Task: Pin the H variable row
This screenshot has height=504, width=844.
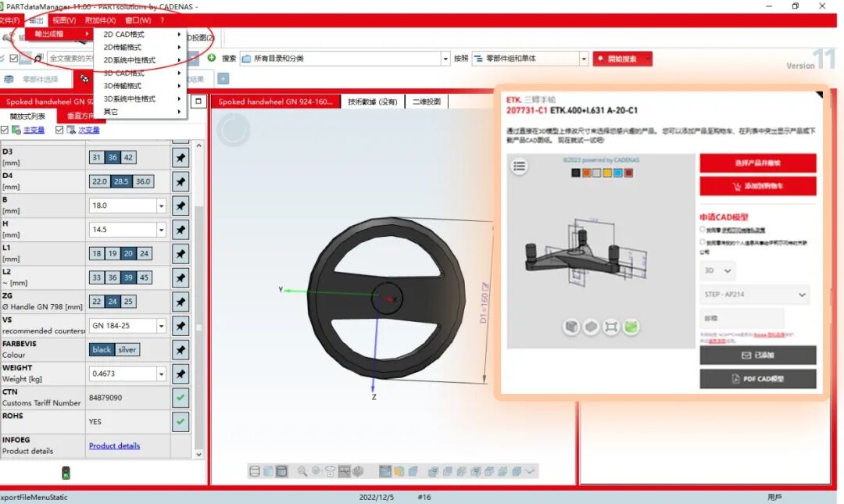Action: (x=181, y=230)
